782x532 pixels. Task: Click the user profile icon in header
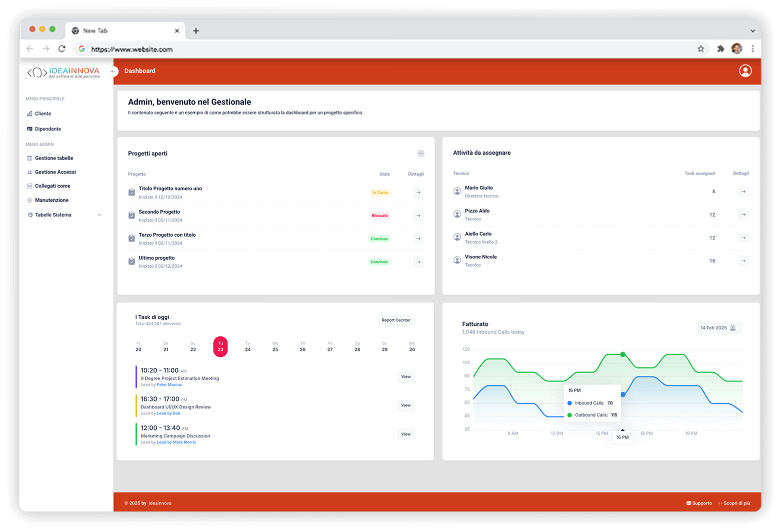coord(745,71)
